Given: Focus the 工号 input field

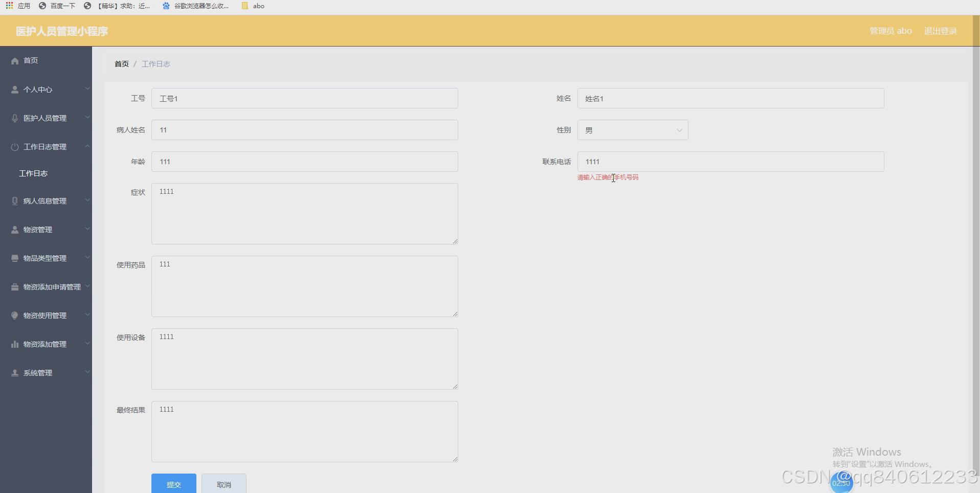Looking at the screenshot, I should pyautogui.click(x=305, y=98).
